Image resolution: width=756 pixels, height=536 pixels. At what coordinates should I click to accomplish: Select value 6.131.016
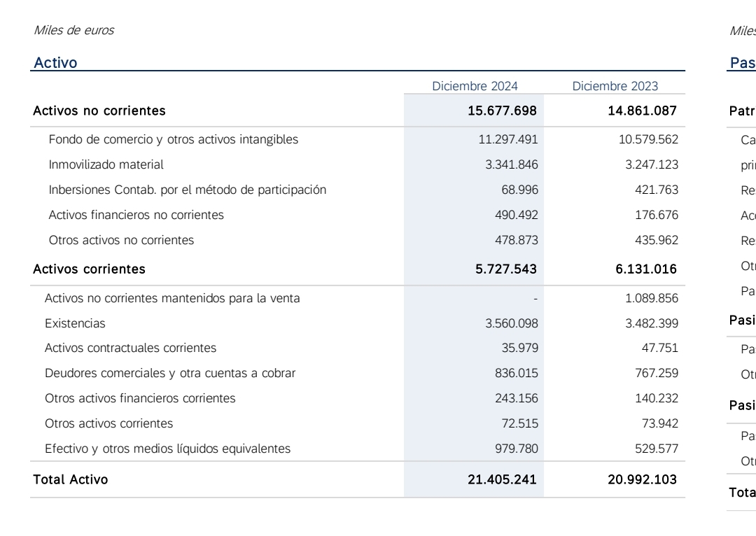[x=646, y=269]
